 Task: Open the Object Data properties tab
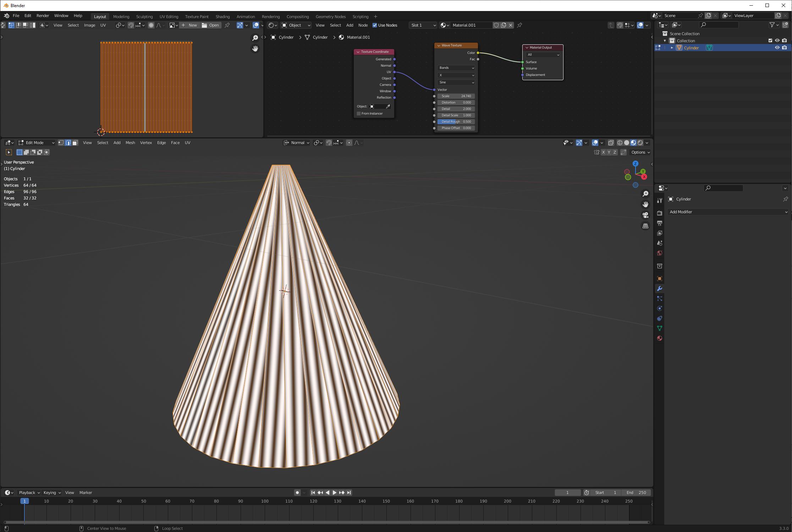pos(660,328)
